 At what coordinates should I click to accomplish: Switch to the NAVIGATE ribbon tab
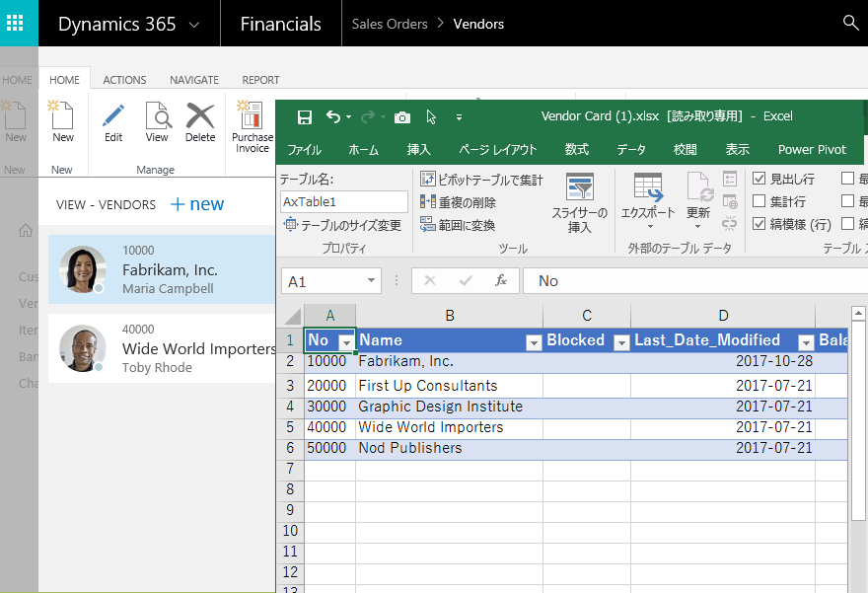194,80
